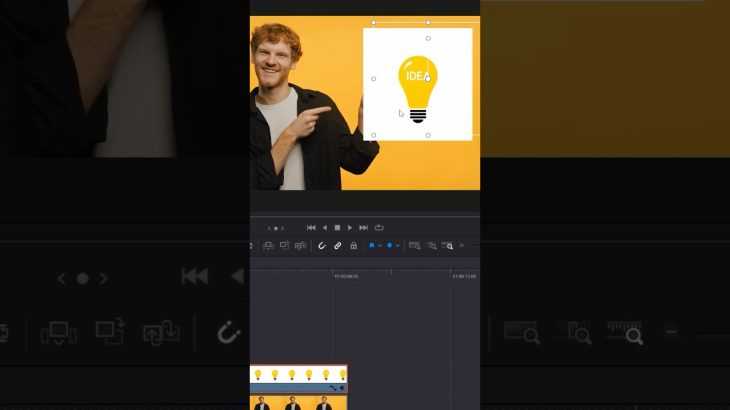The height and width of the screenshot is (410, 730).
Task: Zoom out the timeline with the minus button
Action: point(462,245)
